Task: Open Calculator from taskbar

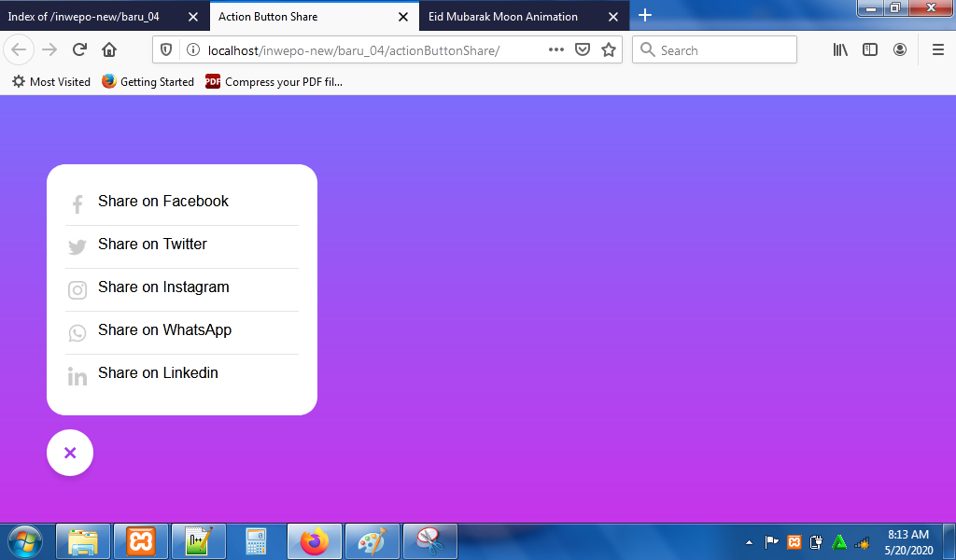Action: (x=256, y=541)
